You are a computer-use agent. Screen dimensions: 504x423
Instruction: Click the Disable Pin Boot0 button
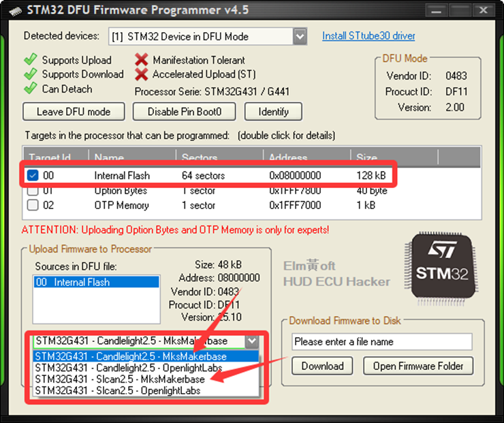coord(184,112)
